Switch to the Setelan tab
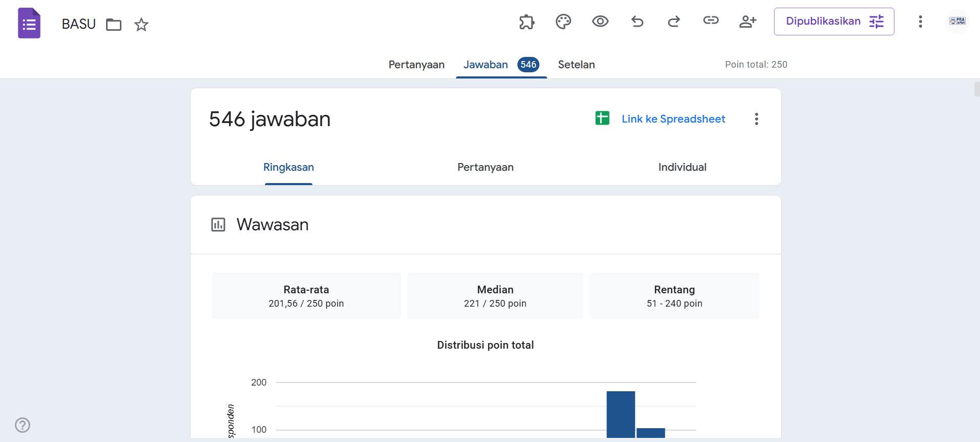The image size is (980, 442). click(576, 65)
